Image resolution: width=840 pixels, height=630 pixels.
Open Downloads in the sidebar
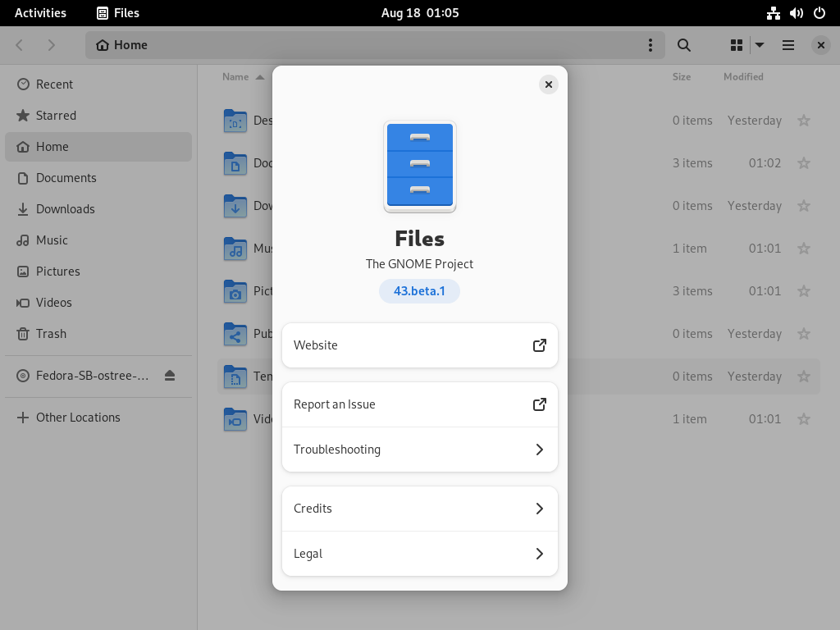pos(98,209)
